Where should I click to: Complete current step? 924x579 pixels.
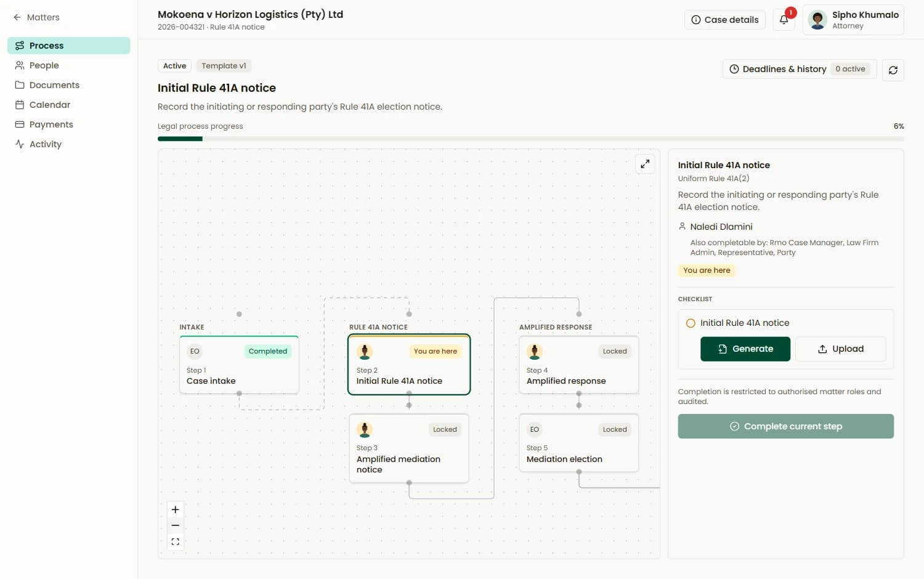[x=786, y=426]
